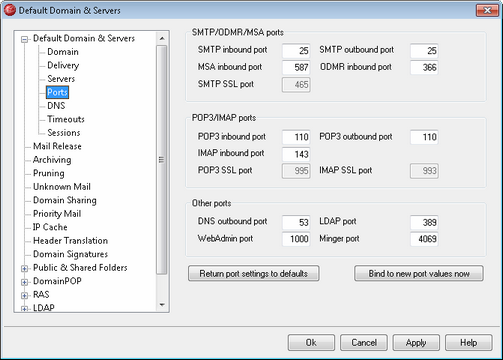The width and height of the screenshot is (503, 360).
Task: Click Bind to new port values now
Action: 419,273
